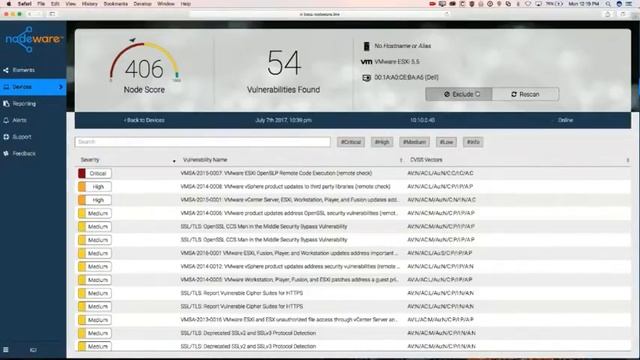Screen dimensions: 640x360
Task: Click the vulnerability Search field
Action: [202, 142]
